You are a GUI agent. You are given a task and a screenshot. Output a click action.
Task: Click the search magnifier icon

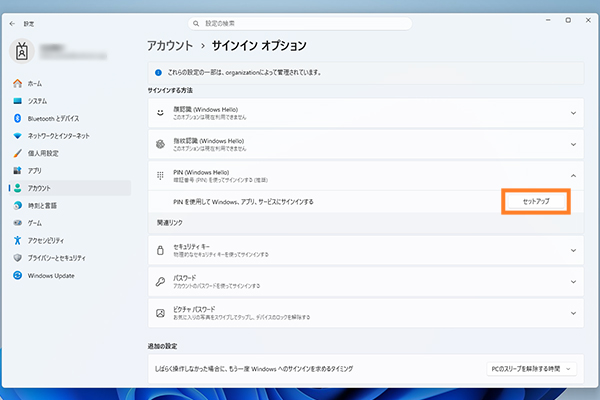pyautogui.click(x=196, y=24)
